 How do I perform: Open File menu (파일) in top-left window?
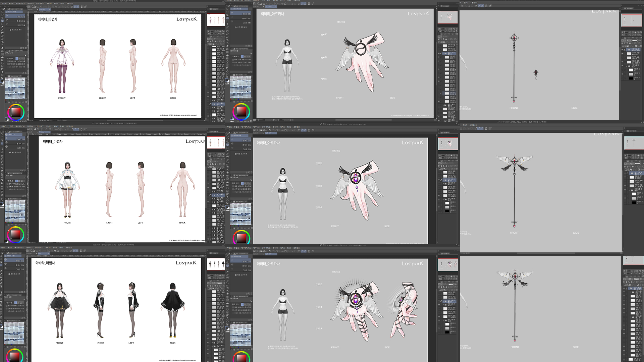coord(4,3)
